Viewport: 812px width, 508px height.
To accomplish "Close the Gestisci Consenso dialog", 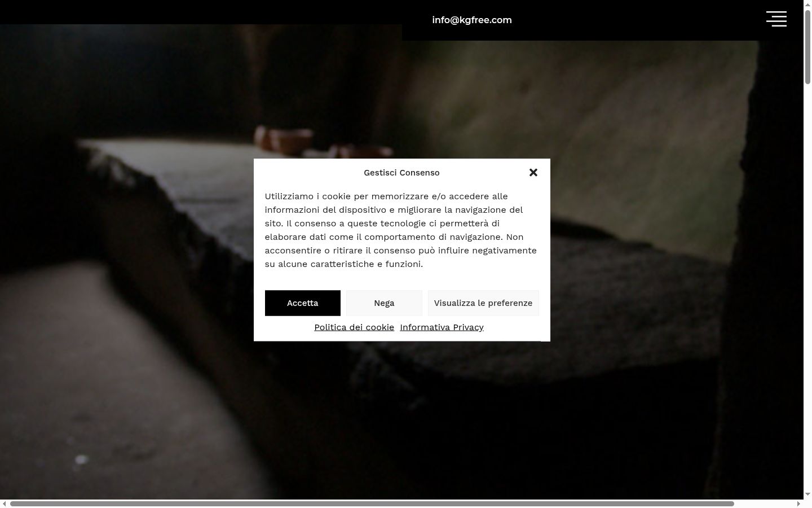I will (x=533, y=173).
